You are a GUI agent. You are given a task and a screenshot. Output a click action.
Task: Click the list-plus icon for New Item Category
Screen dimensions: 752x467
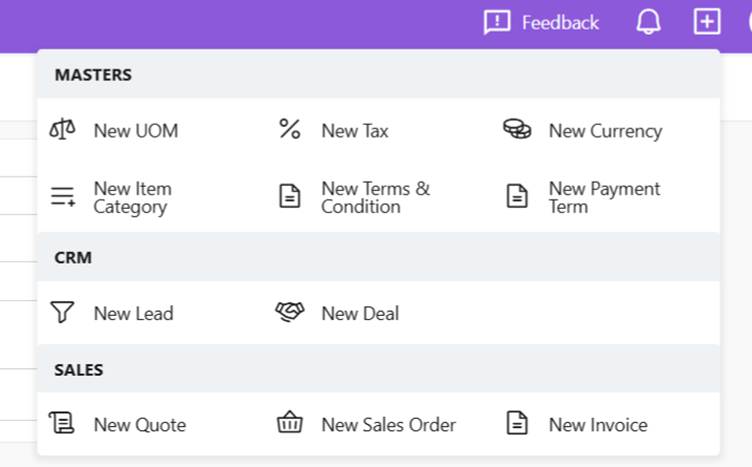click(62, 197)
